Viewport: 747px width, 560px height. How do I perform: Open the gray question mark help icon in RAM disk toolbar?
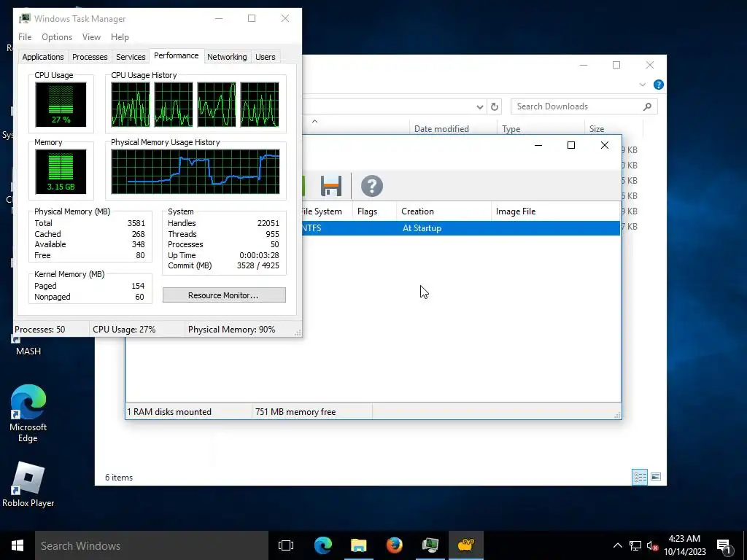coord(371,186)
